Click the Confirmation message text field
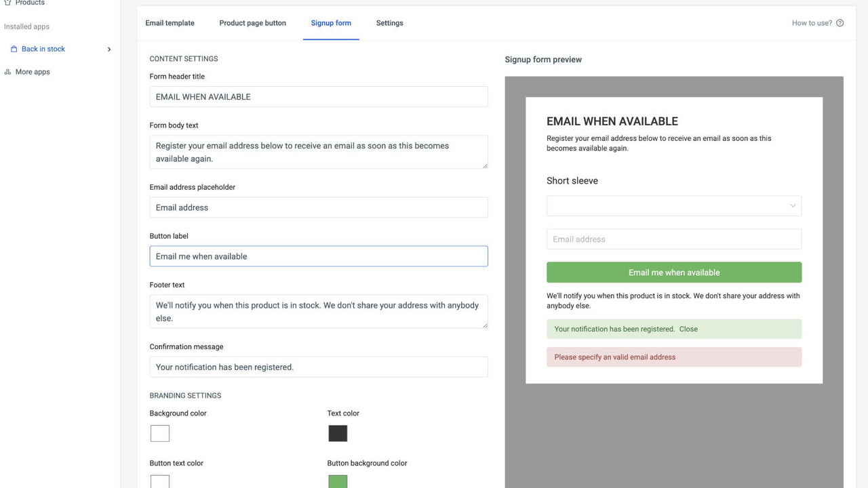This screenshot has height=488, width=868. (319, 367)
